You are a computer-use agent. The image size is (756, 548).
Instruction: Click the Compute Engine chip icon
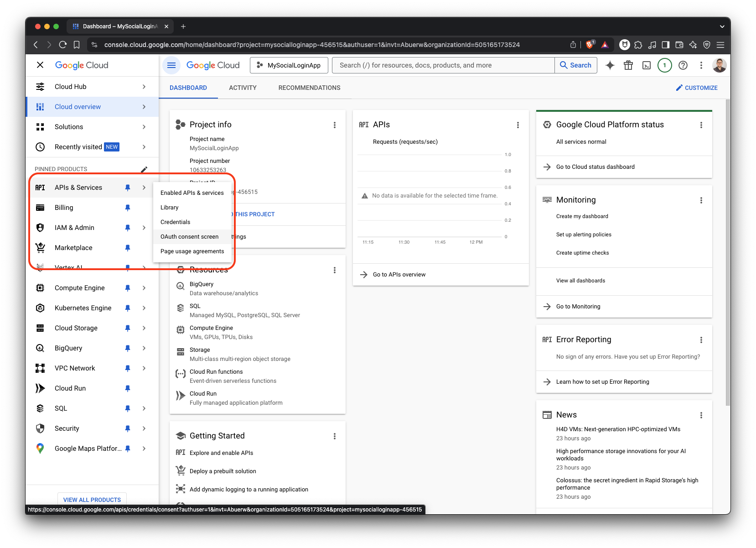[40, 288]
